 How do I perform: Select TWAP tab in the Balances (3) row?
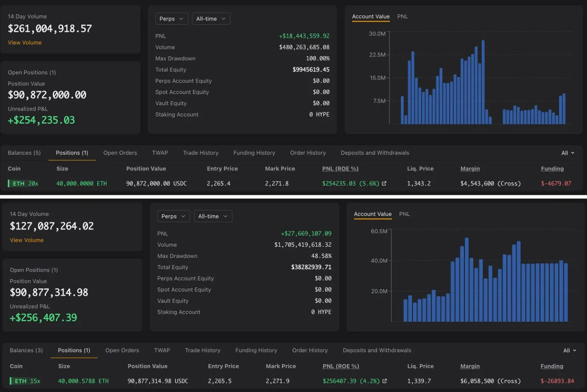click(162, 351)
